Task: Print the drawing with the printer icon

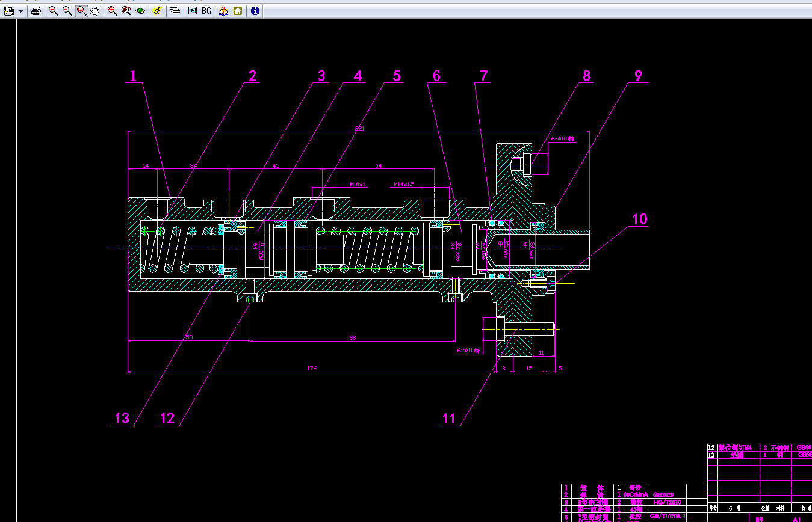Action: [x=36, y=11]
